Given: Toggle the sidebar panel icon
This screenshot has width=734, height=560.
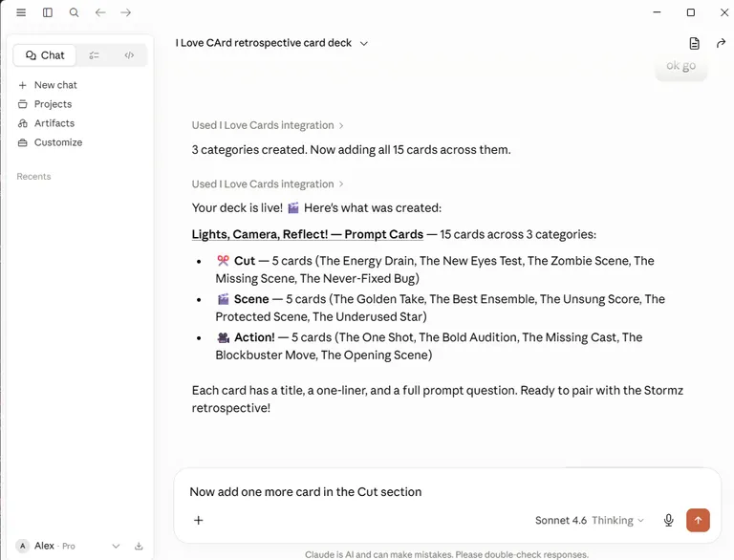Looking at the screenshot, I should [48, 12].
